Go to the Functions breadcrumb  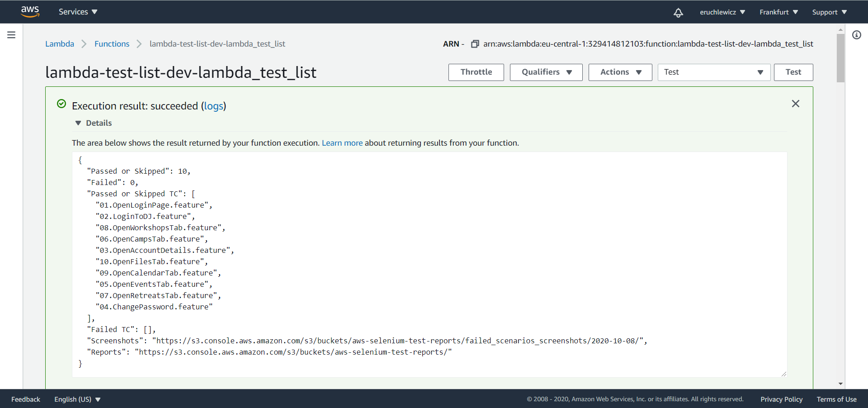coord(112,44)
